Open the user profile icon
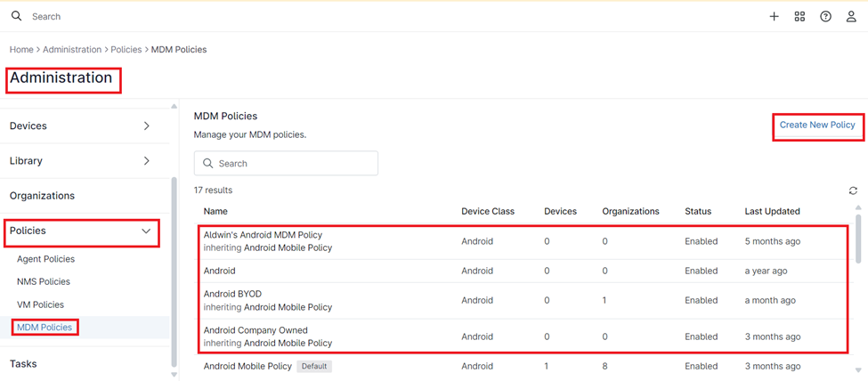The height and width of the screenshot is (381, 868). point(851,16)
